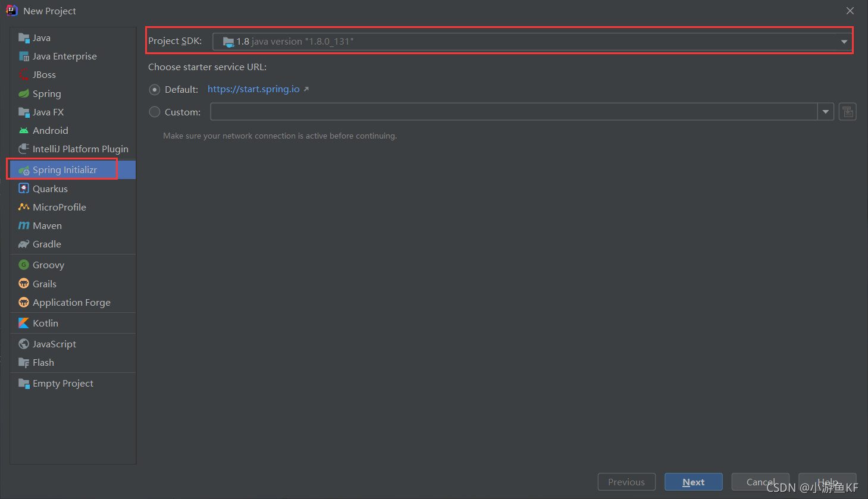Click the JavaScript globe icon
Viewport: 868px width, 499px height.
point(24,344)
